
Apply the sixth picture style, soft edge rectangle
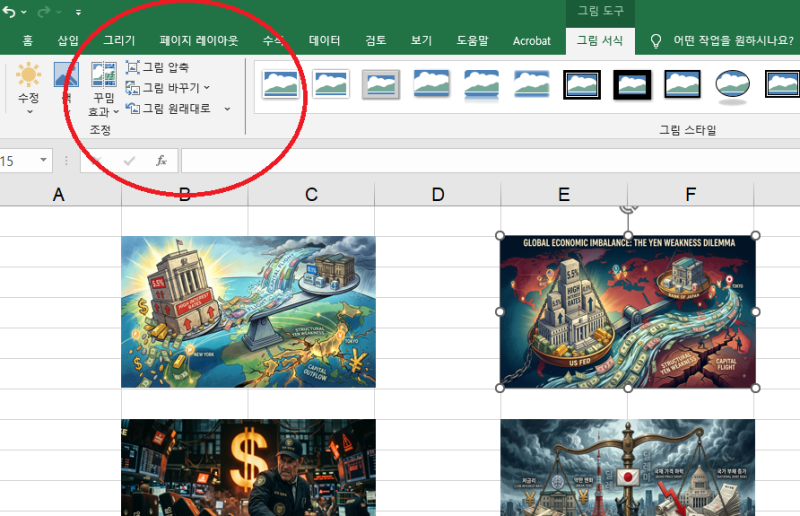(x=532, y=84)
